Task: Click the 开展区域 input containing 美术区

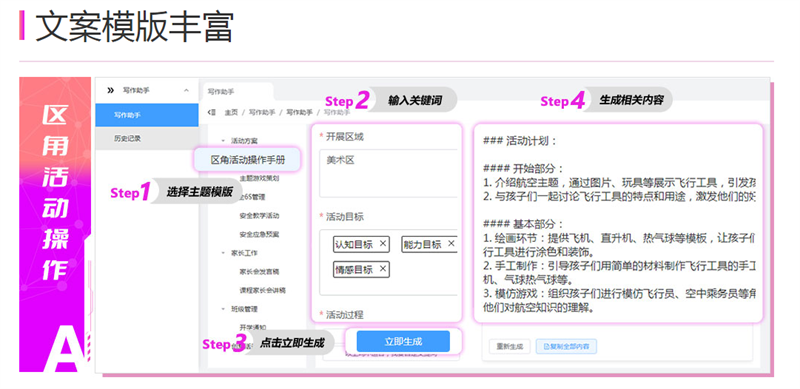Action: pyautogui.click(x=388, y=173)
